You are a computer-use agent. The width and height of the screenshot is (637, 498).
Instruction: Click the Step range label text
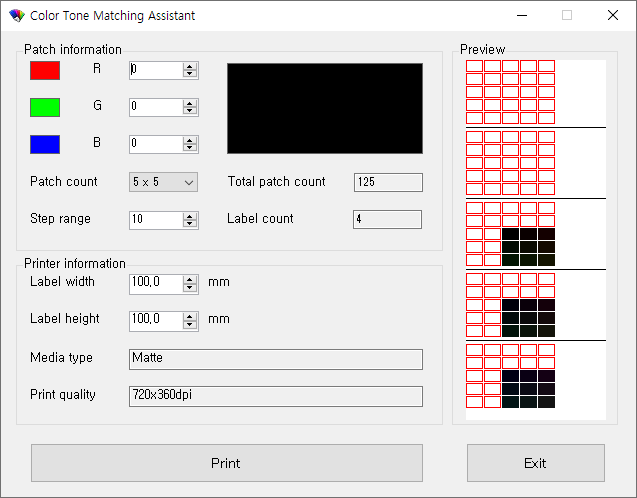click(x=61, y=219)
